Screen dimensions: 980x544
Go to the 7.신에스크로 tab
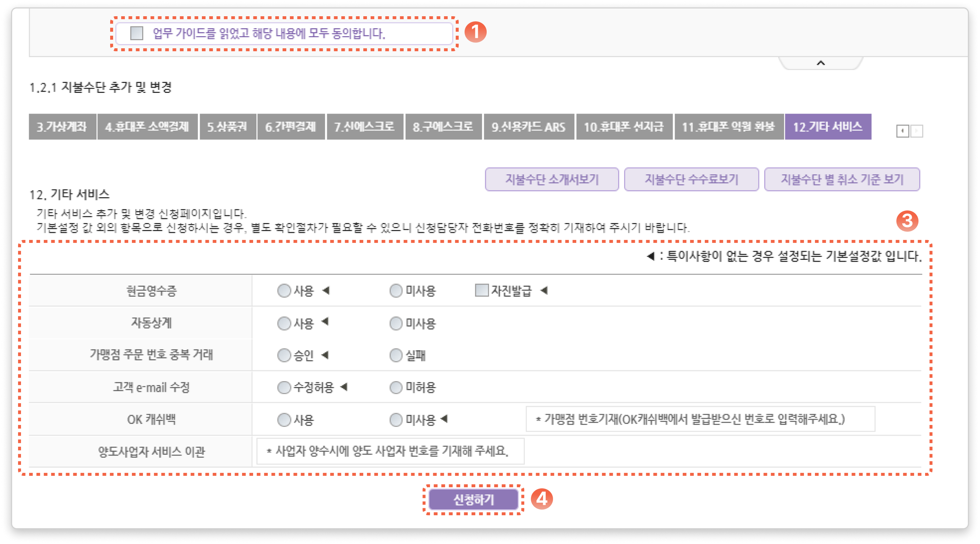point(365,127)
